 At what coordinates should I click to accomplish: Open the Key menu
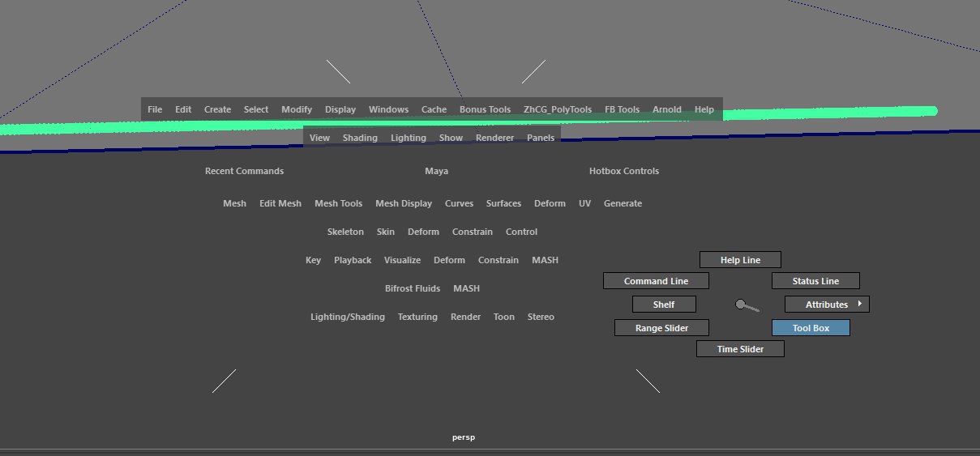pyautogui.click(x=313, y=260)
